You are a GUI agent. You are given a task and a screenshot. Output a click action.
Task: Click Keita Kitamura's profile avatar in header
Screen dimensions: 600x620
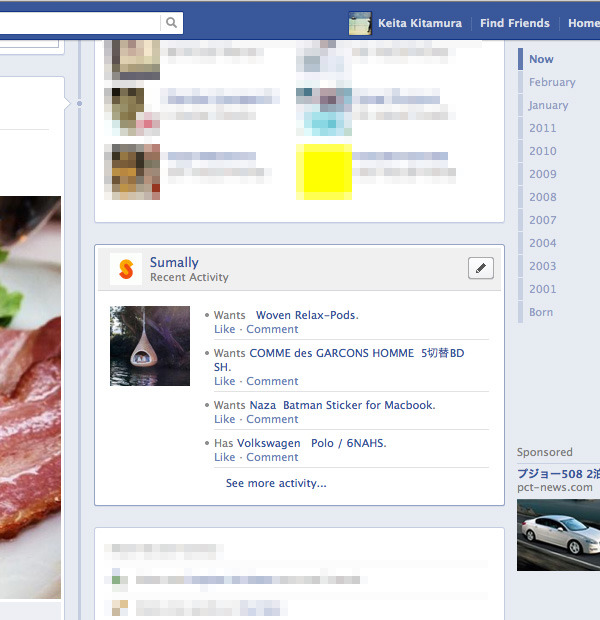coord(359,23)
